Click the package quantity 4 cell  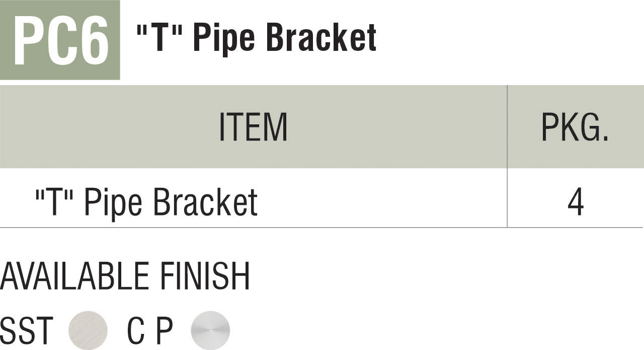[x=575, y=202]
